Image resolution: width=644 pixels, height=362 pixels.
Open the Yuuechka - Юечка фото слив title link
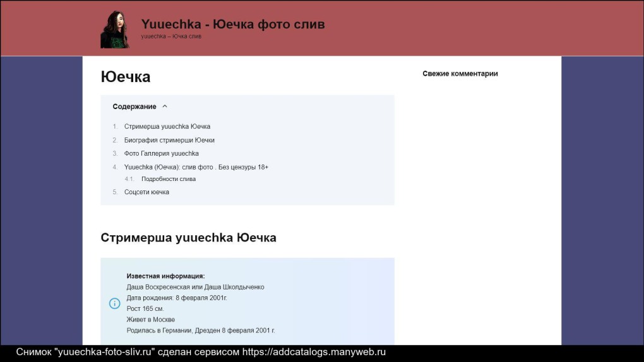pyautogui.click(x=233, y=24)
